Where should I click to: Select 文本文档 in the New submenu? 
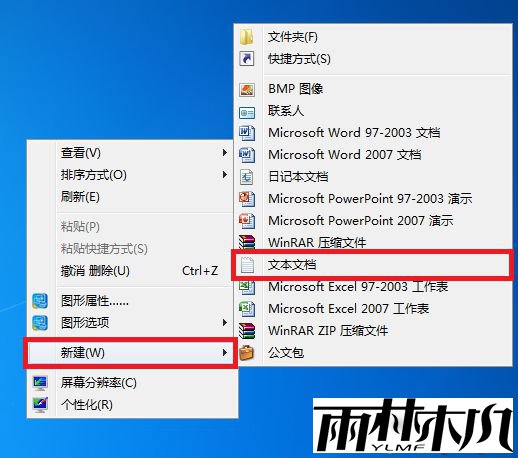(x=372, y=265)
